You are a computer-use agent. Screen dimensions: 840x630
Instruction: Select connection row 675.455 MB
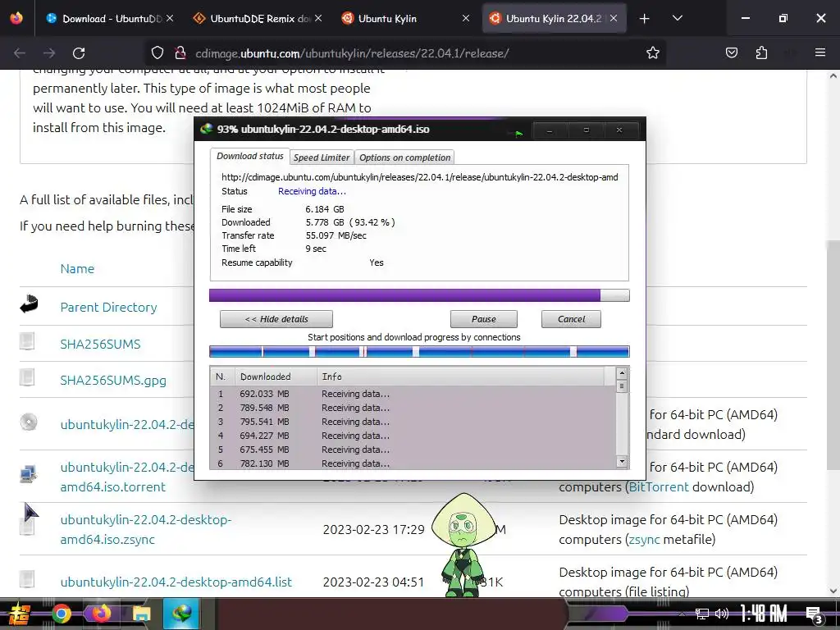tap(413, 450)
